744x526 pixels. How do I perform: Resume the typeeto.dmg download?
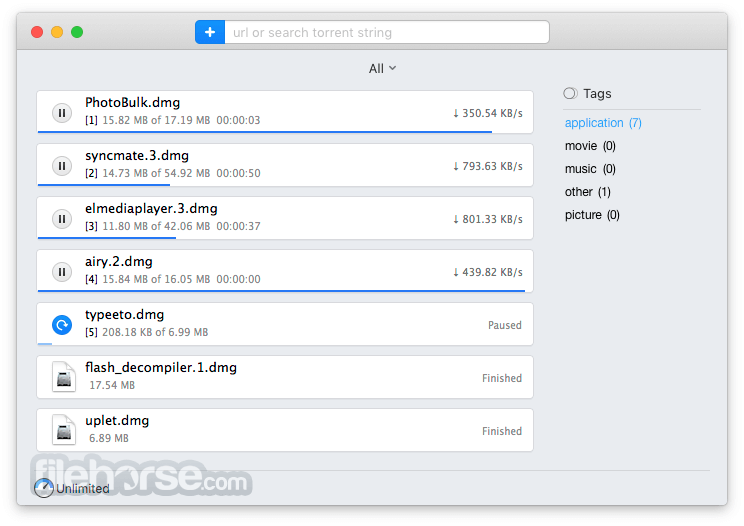[62, 325]
